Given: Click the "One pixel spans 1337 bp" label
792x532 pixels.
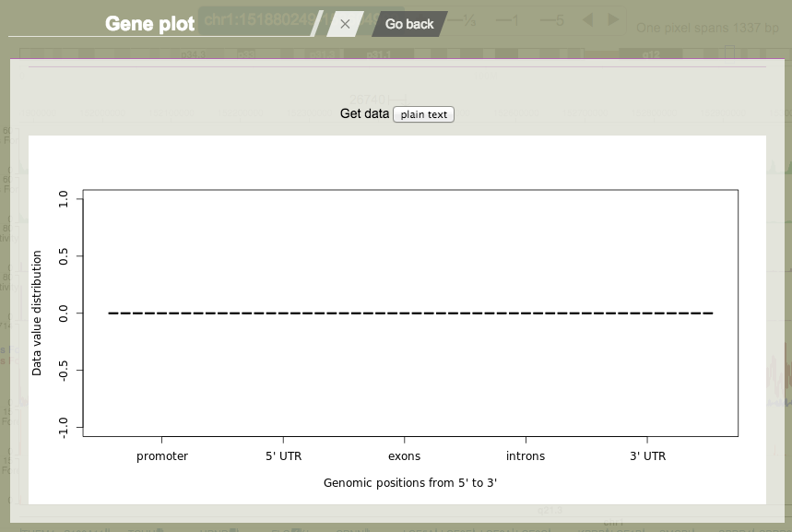Looking at the screenshot, I should coord(707,28).
